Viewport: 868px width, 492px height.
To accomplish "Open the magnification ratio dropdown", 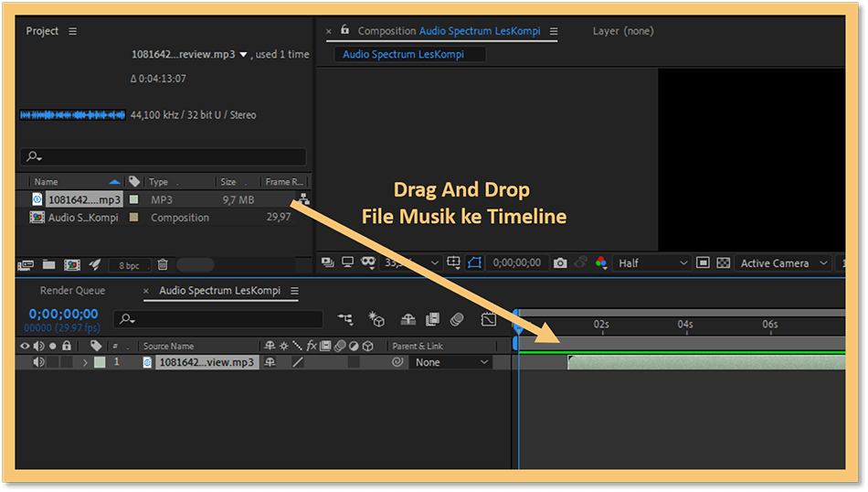I will [412, 262].
